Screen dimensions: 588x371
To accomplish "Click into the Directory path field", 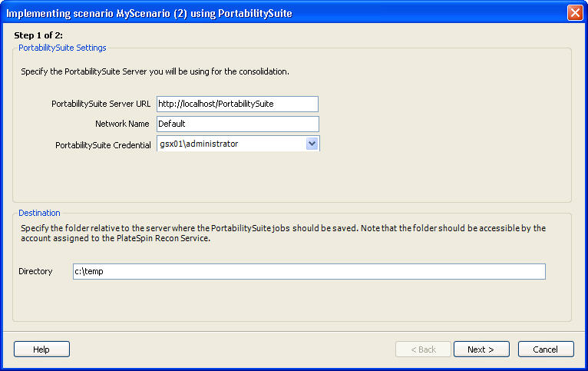I will [x=309, y=272].
